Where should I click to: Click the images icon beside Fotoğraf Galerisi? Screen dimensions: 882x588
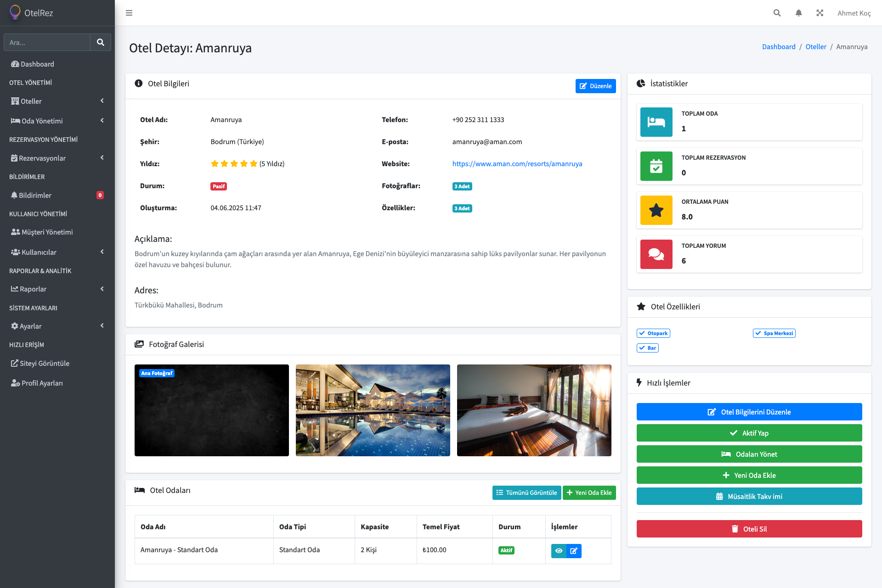[139, 344]
